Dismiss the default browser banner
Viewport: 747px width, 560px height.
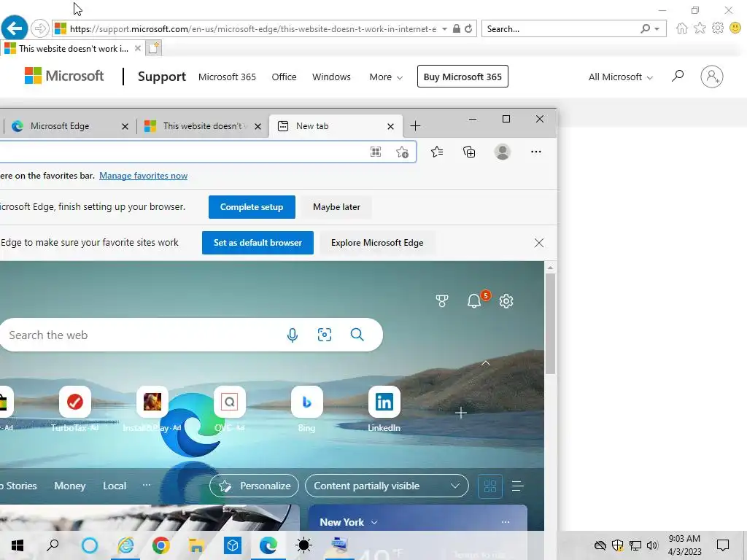[539, 243]
